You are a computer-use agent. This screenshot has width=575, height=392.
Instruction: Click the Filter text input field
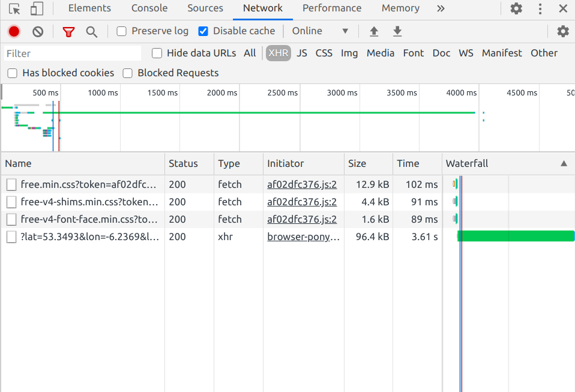pos(72,53)
